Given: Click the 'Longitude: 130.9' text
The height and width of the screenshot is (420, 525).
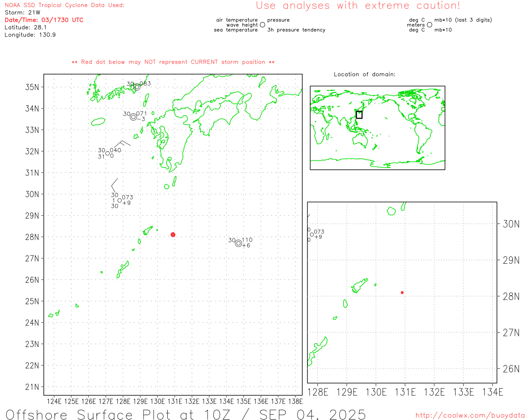Looking at the screenshot, I should click(30, 35).
